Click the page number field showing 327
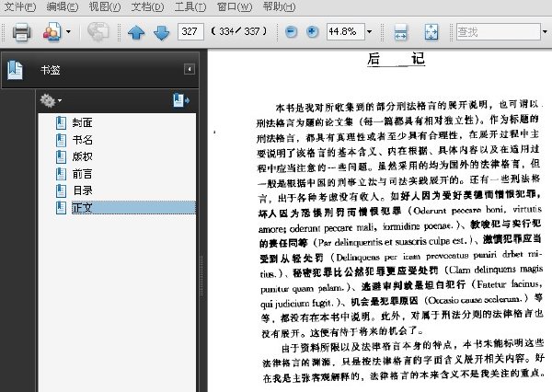This screenshot has width=552, height=392. pos(190,31)
